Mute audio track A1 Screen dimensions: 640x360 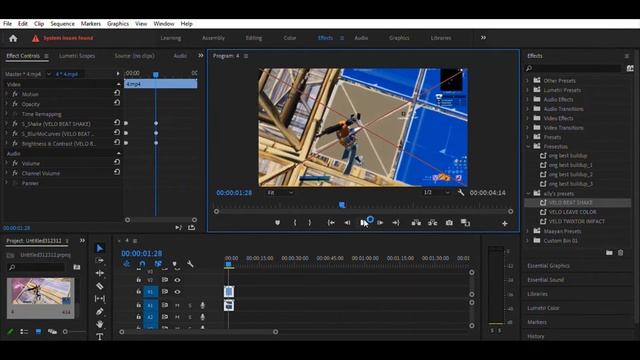[177, 305]
